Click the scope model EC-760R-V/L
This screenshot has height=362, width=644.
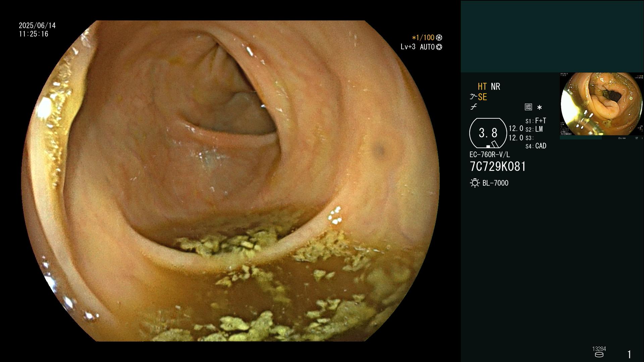[490, 155]
